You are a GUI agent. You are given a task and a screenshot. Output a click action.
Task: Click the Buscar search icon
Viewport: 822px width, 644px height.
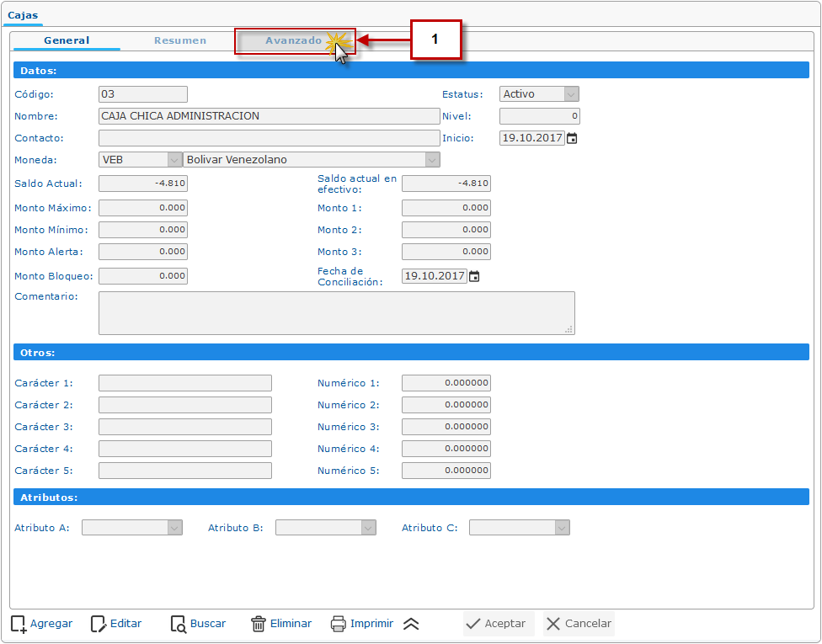(179, 624)
